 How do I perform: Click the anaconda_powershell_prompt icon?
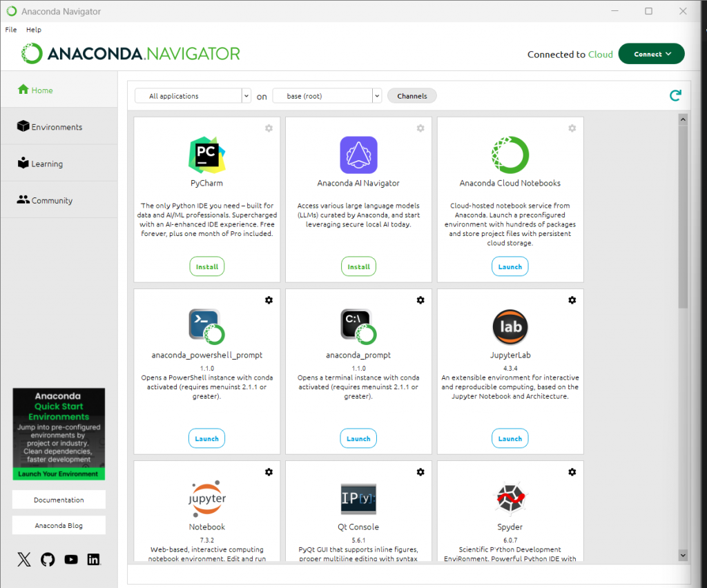pos(207,326)
